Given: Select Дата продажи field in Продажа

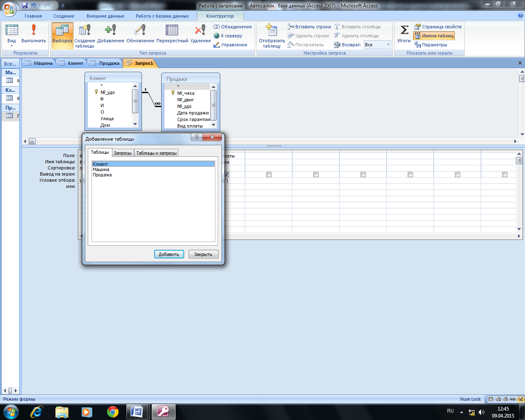Looking at the screenshot, I should coord(193,113).
